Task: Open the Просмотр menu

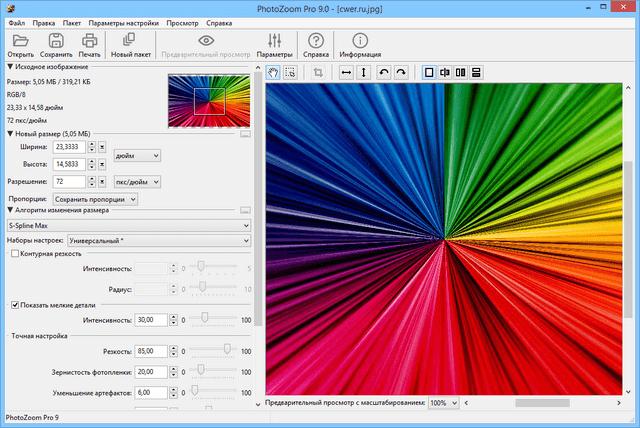Action: 180,21
